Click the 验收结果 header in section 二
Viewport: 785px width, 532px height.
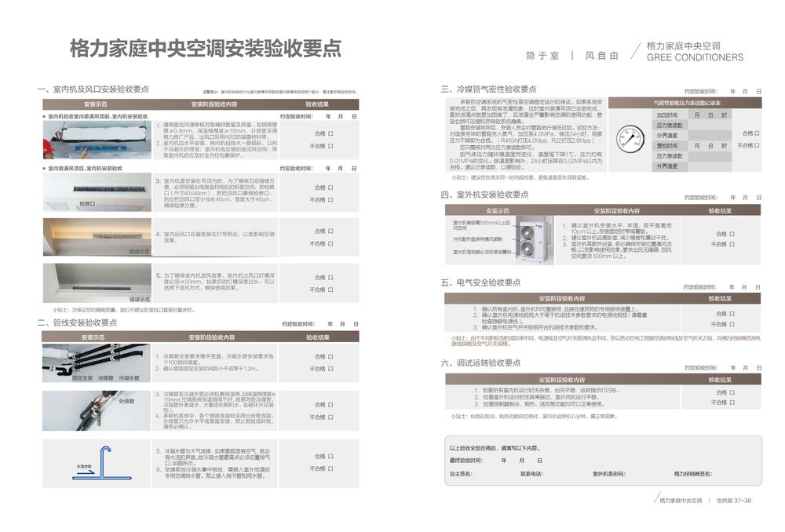click(318, 337)
